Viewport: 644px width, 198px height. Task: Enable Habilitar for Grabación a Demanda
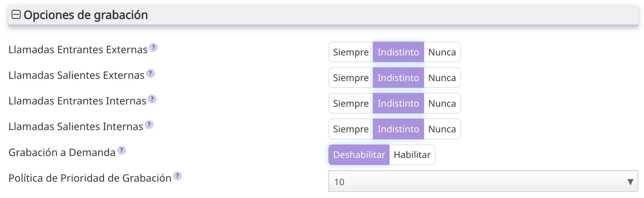(x=412, y=155)
